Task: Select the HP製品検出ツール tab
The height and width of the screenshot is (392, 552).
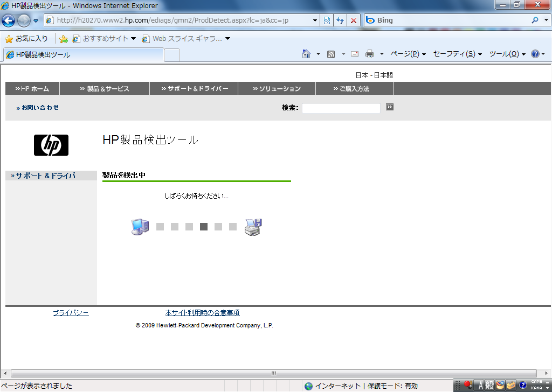Action: (x=84, y=54)
